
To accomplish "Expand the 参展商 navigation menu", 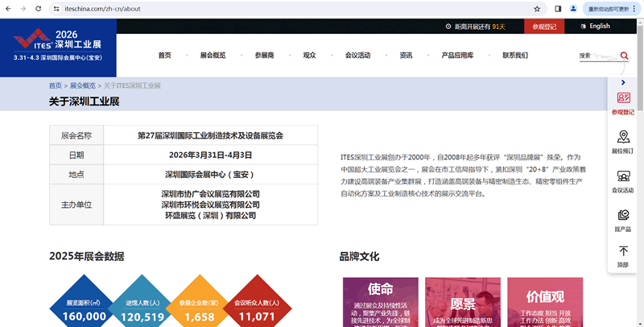I will (x=264, y=56).
